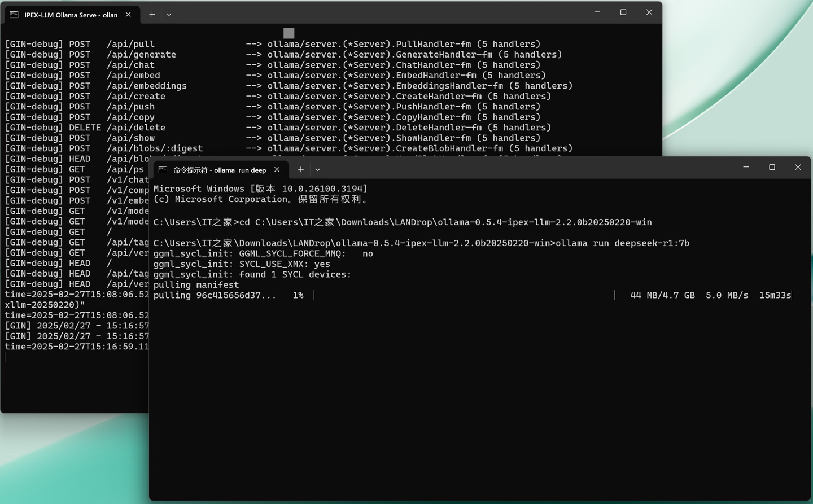Open a new tab in IPEX-LLM Ollama Serve window
Viewport: 813px width, 504px height.
pos(152,15)
